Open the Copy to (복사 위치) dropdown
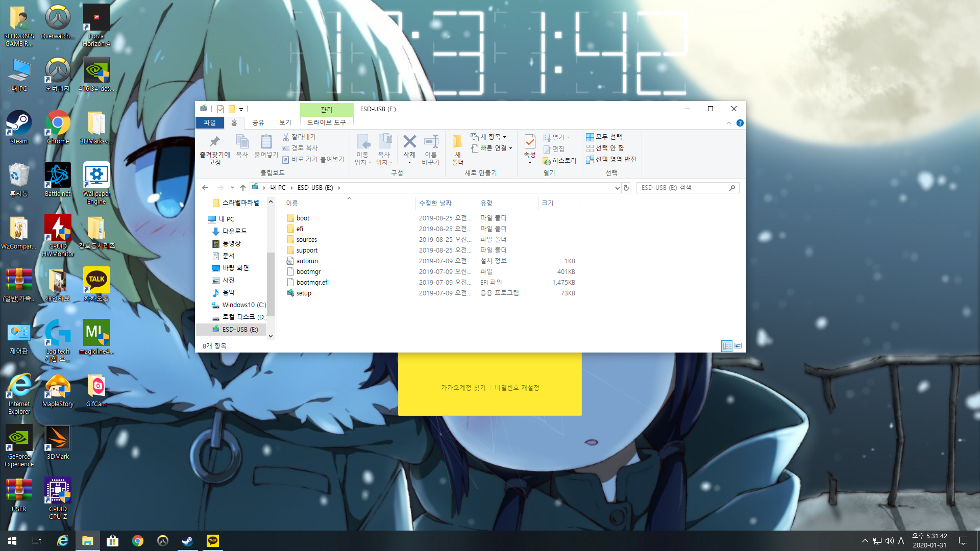 point(384,149)
